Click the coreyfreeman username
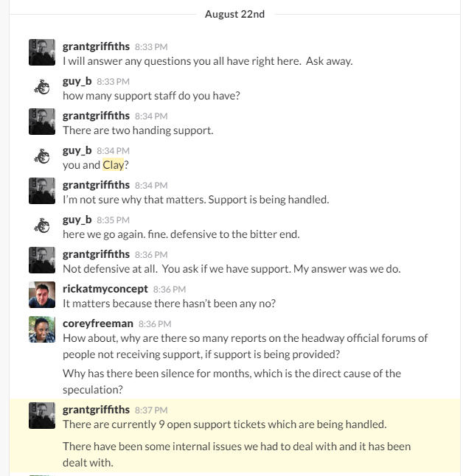The width and height of the screenshot is (463, 476). [x=97, y=323]
